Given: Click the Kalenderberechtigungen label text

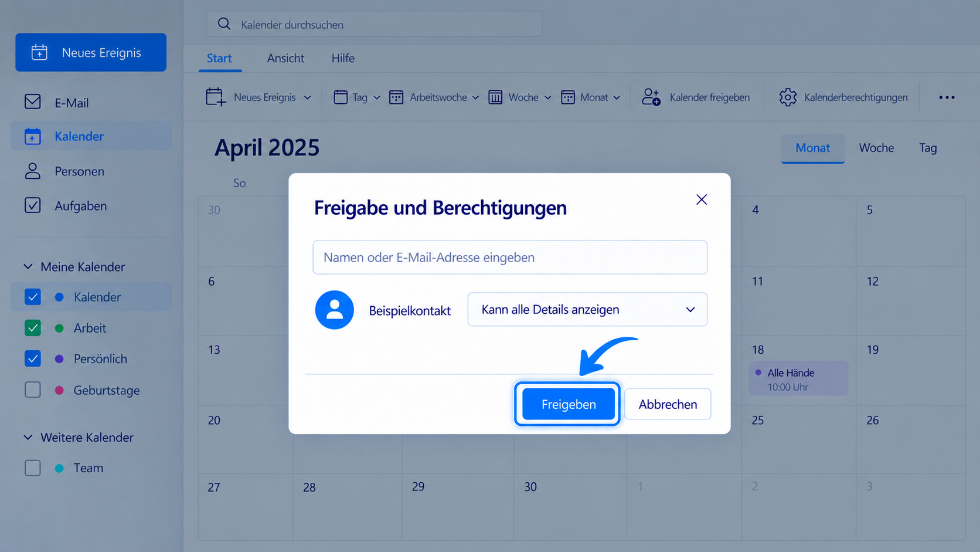Looking at the screenshot, I should click(856, 97).
